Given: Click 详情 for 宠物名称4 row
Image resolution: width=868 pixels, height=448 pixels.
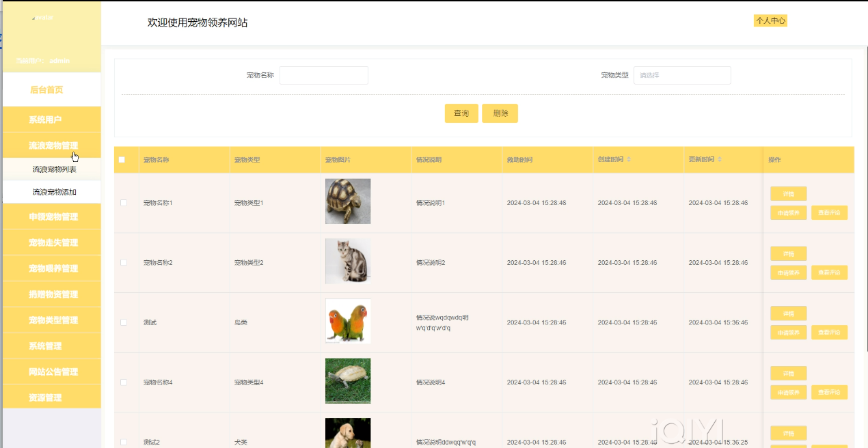Looking at the screenshot, I should [789, 374].
